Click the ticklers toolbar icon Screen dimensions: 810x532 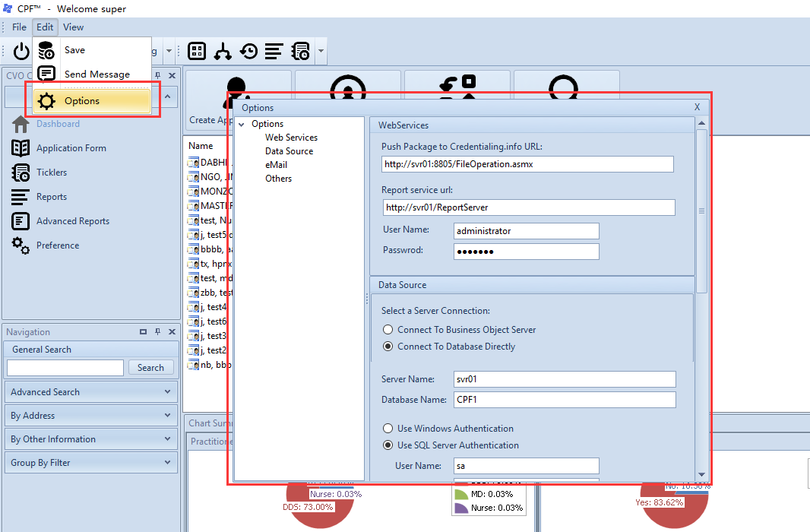(300, 51)
